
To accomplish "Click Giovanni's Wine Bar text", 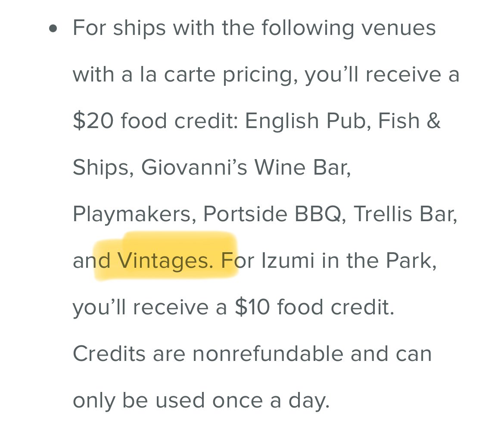I will tap(246, 168).
